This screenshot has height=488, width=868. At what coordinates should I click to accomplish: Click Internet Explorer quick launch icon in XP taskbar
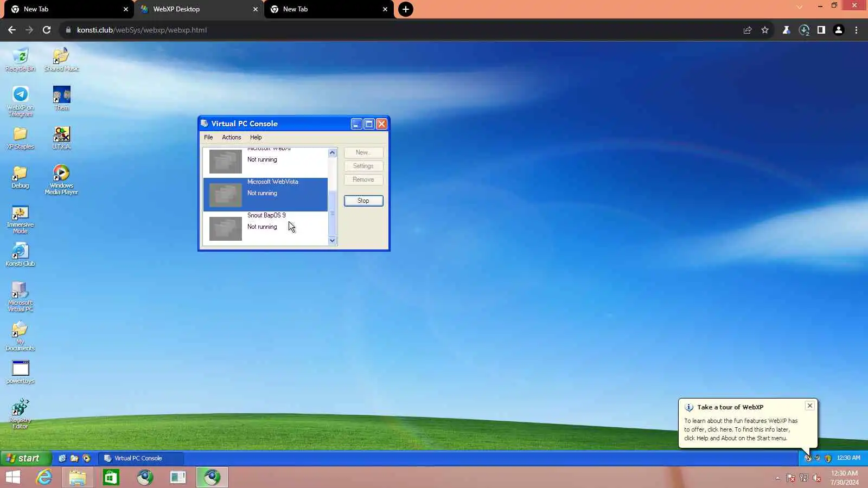[62, 458]
